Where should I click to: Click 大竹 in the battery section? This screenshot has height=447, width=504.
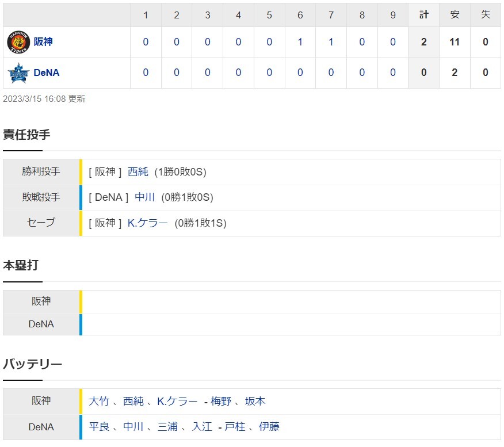99,402
